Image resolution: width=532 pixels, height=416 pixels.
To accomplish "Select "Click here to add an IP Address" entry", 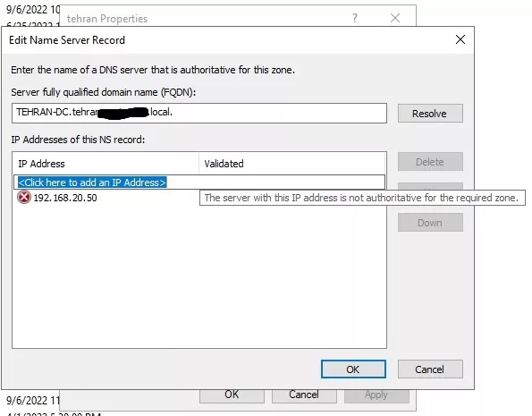I will [x=92, y=183].
